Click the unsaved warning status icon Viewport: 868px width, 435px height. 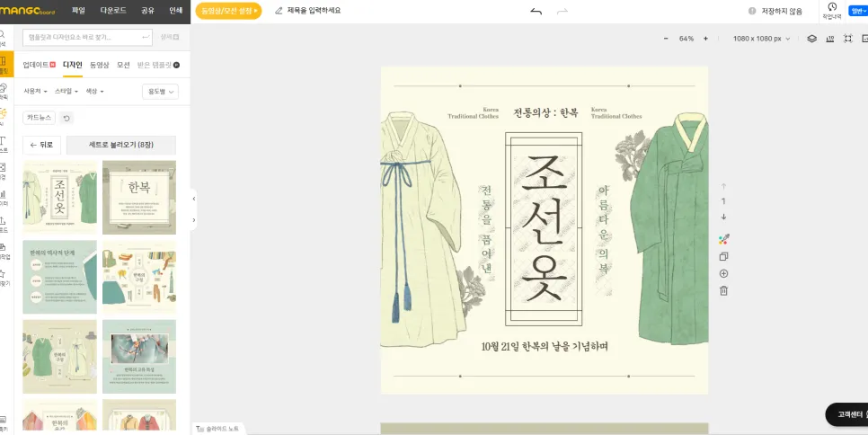pyautogui.click(x=752, y=11)
